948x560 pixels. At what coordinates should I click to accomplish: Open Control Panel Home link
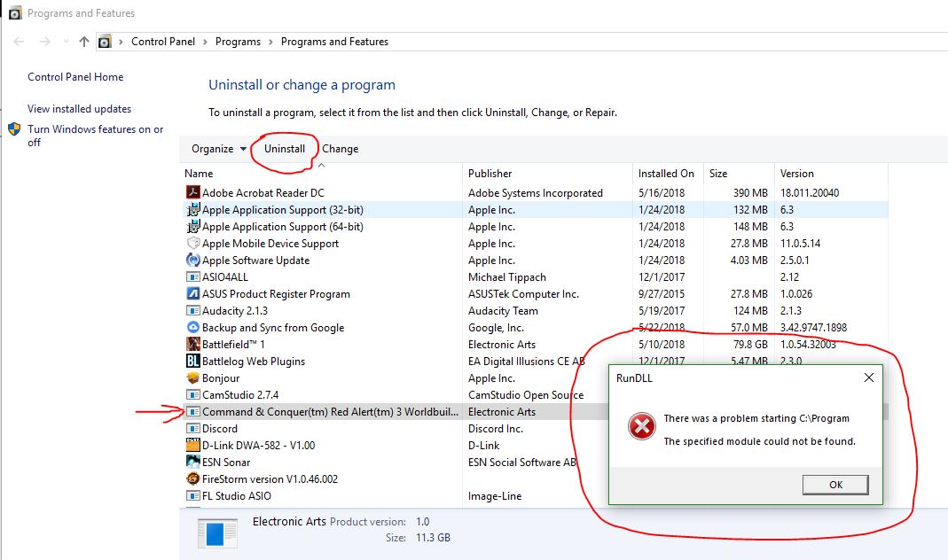(x=75, y=77)
